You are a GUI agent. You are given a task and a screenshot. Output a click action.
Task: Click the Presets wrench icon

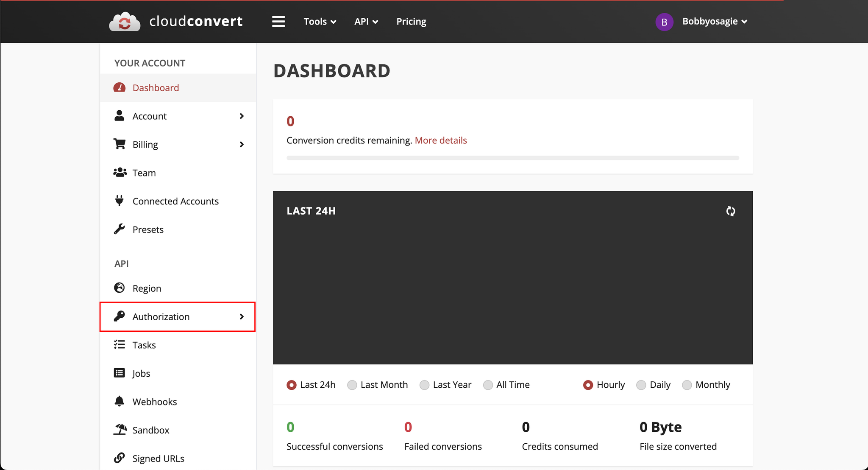tap(120, 229)
